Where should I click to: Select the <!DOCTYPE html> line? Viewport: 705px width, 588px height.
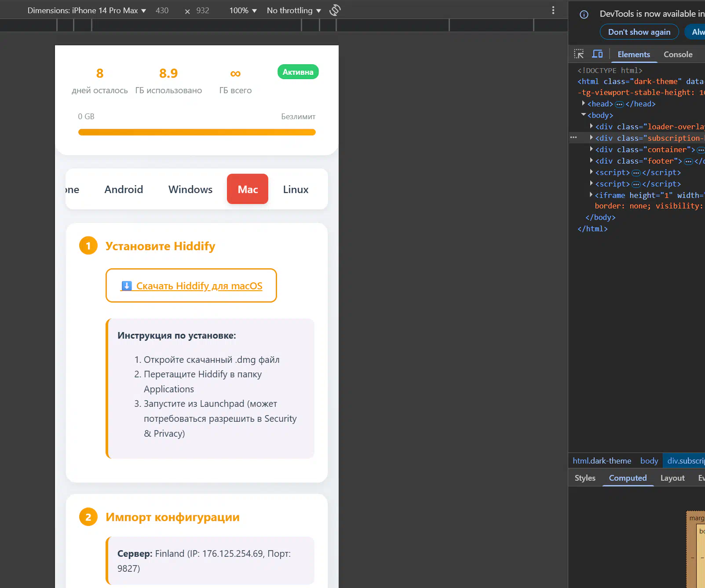pyautogui.click(x=610, y=70)
